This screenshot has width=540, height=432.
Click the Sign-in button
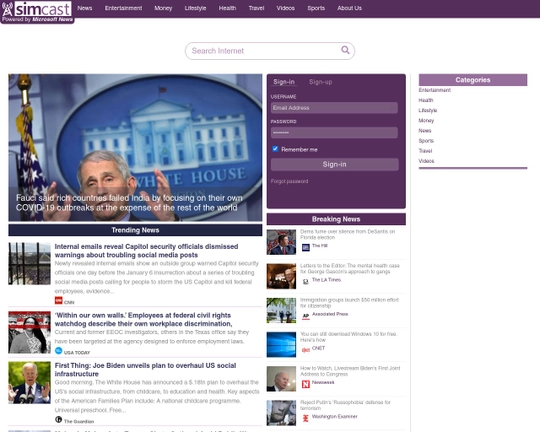pos(334,164)
